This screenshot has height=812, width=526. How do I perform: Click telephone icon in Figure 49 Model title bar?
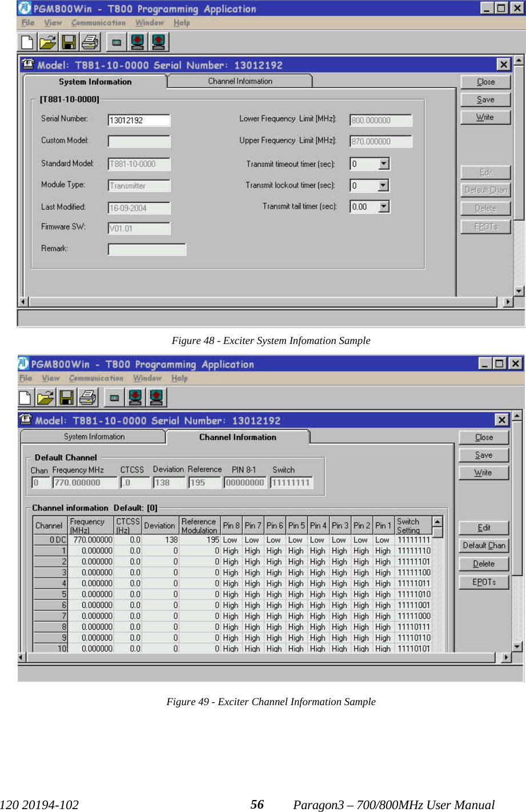[26, 419]
